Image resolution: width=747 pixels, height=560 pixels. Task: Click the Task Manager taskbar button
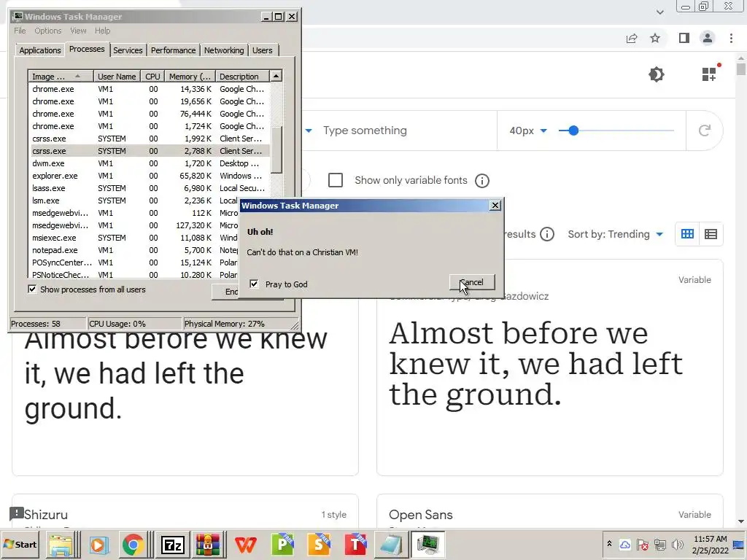pos(427,545)
